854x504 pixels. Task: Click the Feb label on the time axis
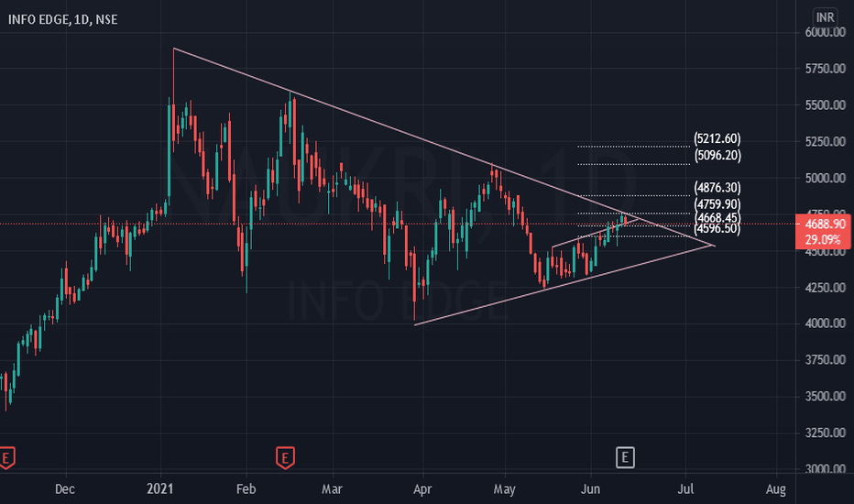pos(246,489)
